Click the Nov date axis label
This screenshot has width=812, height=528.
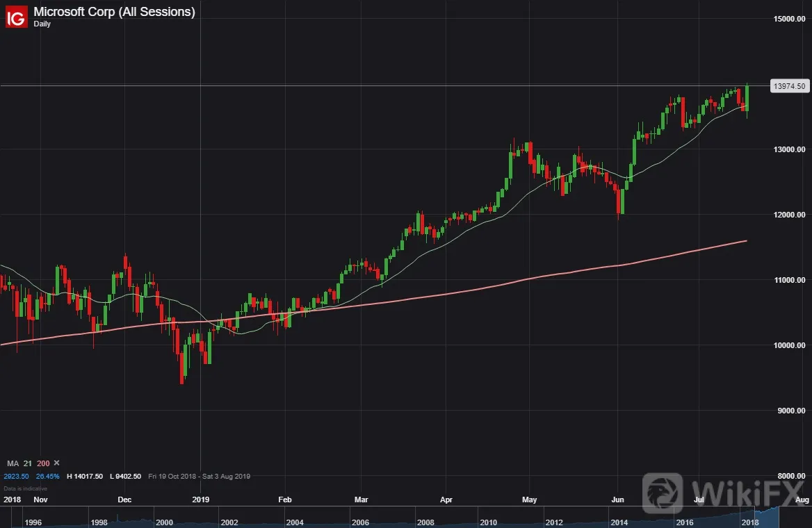pos(40,500)
